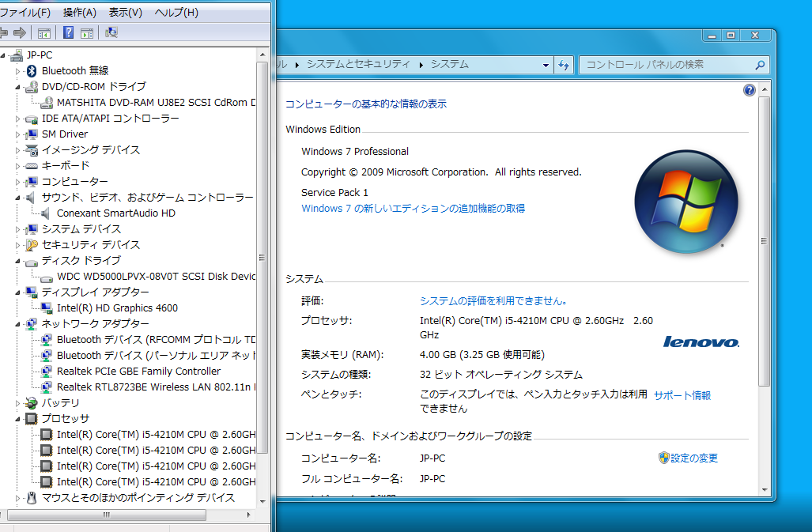This screenshot has width=812, height=532.
Task: Select Bluetooth デバイス (RFCOMM プロトコル) entry
Action: pyautogui.click(x=156, y=340)
